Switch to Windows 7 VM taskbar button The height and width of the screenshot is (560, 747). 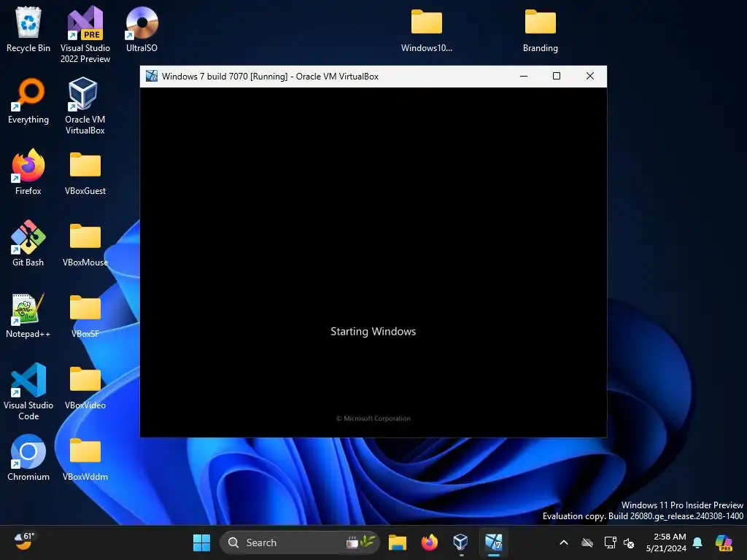494,542
